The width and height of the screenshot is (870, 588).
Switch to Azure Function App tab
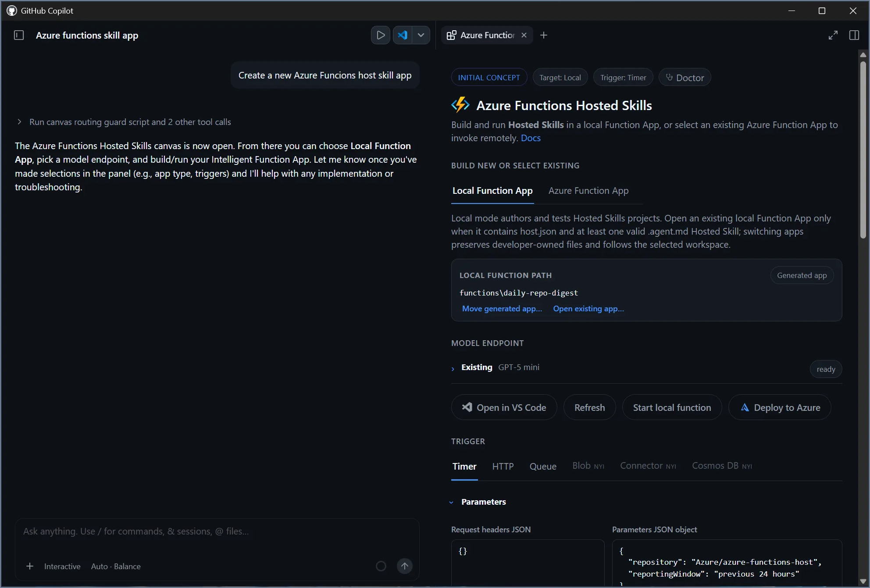point(588,191)
